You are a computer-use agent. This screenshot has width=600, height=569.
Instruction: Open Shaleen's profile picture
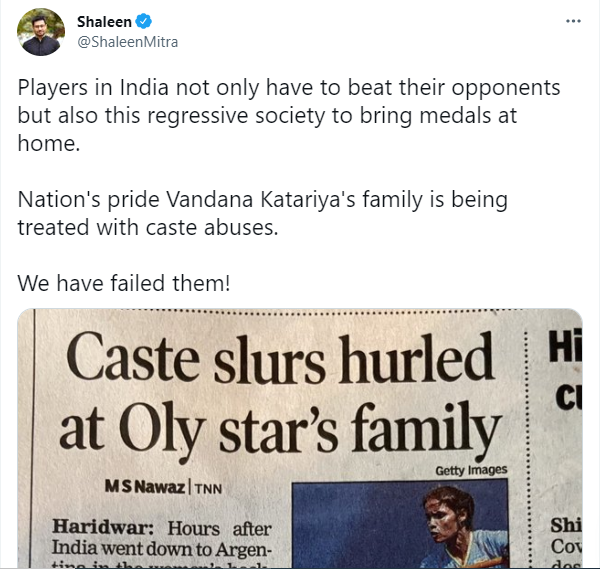click(41, 32)
